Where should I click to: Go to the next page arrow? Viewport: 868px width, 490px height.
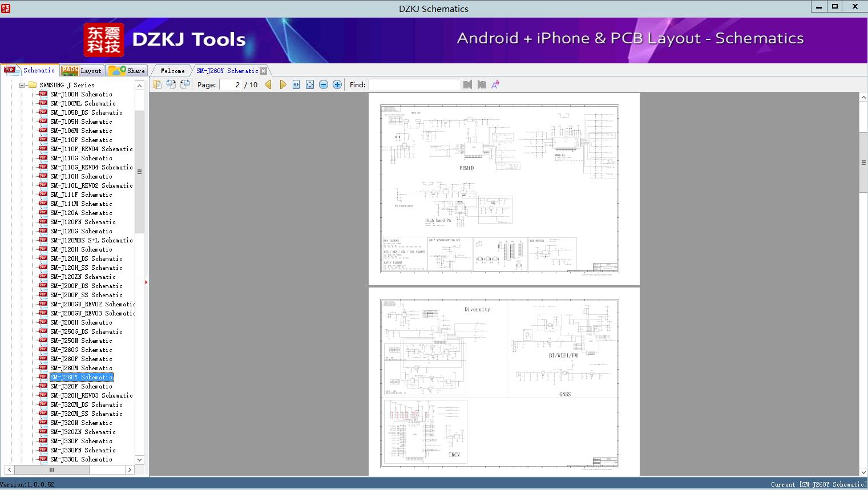[283, 84]
